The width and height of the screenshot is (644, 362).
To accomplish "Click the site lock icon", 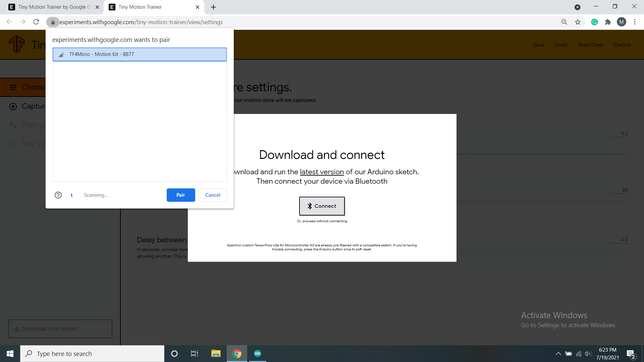I will click(x=53, y=22).
